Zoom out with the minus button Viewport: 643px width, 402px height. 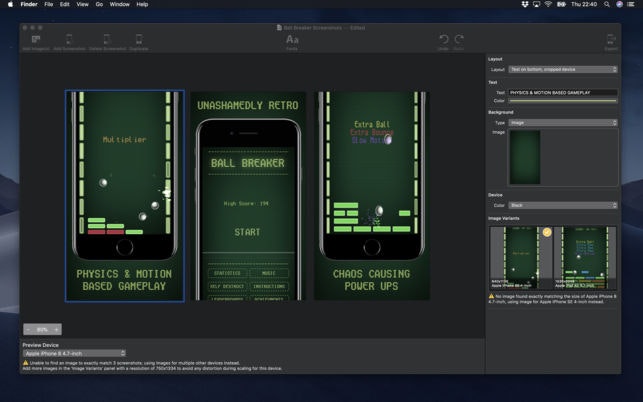click(x=28, y=329)
